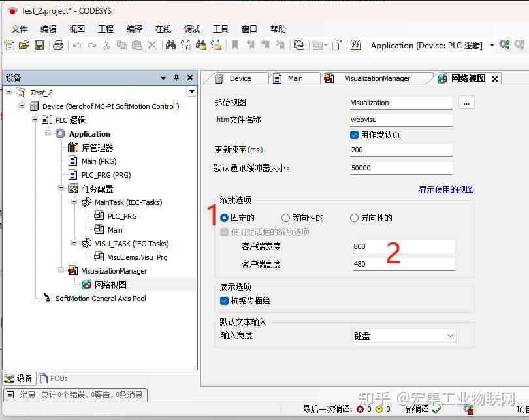Uncheck the 抗锯齿描绘 checkbox
The image size is (529, 420).
(223, 301)
